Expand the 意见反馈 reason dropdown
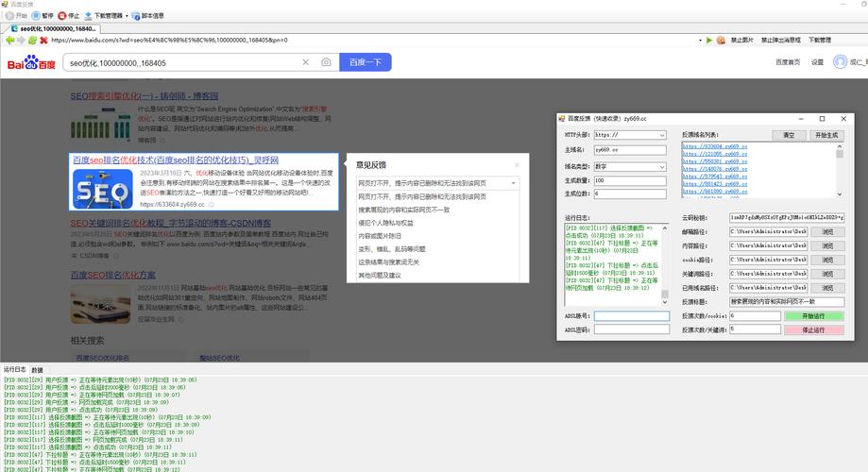 pyautogui.click(x=514, y=183)
